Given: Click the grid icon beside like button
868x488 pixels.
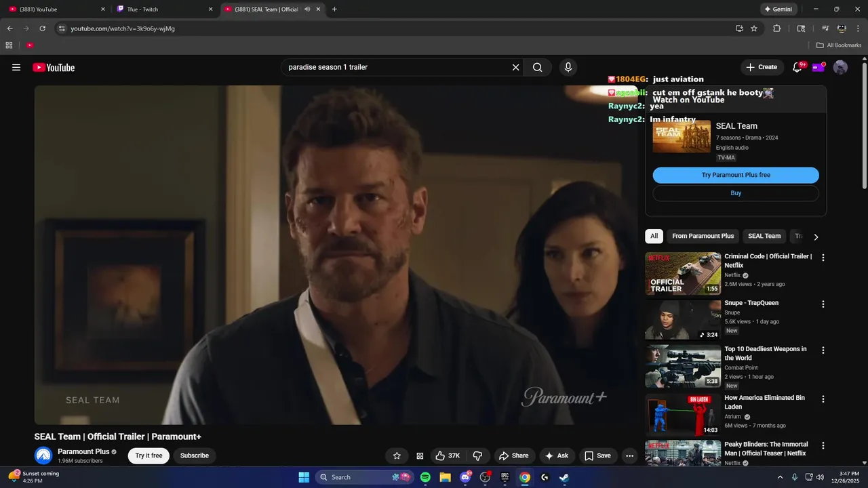Looking at the screenshot, I should [420, 455].
